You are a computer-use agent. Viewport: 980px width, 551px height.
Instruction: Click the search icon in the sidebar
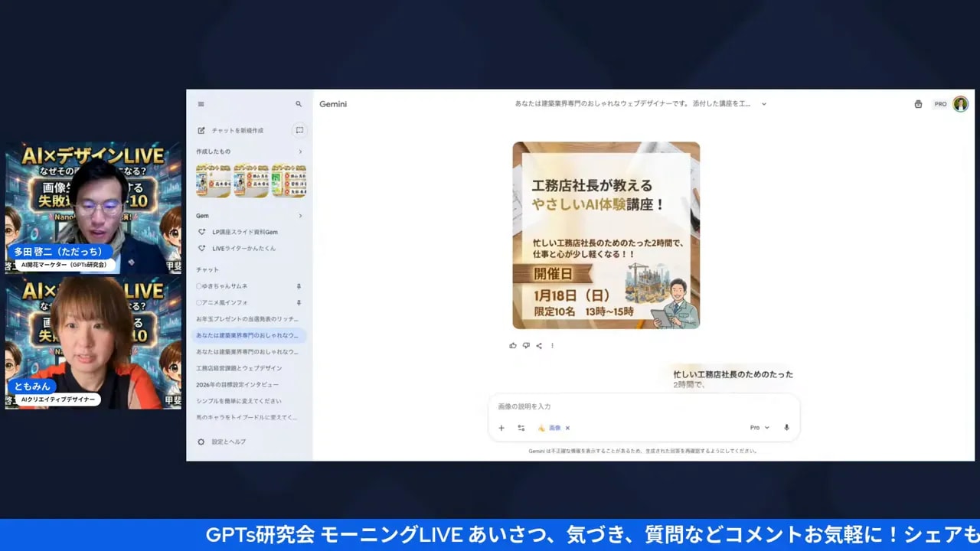point(298,104)
